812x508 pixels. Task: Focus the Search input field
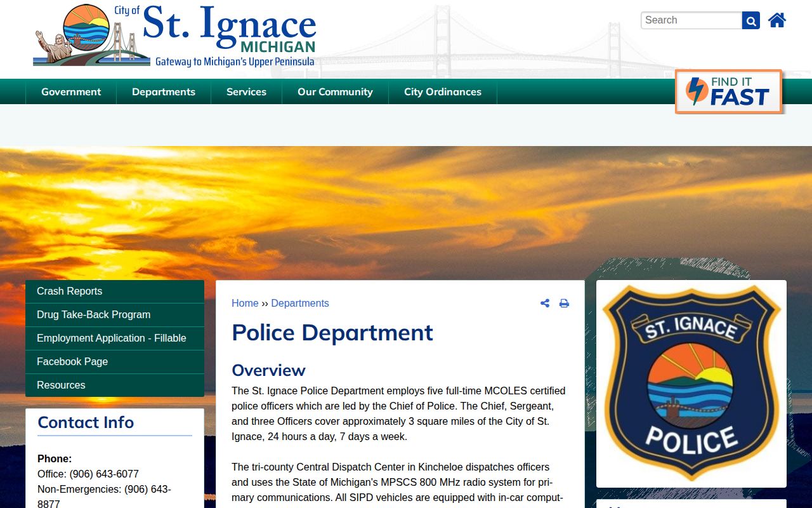pyautogui.click(x=691, y=20)
